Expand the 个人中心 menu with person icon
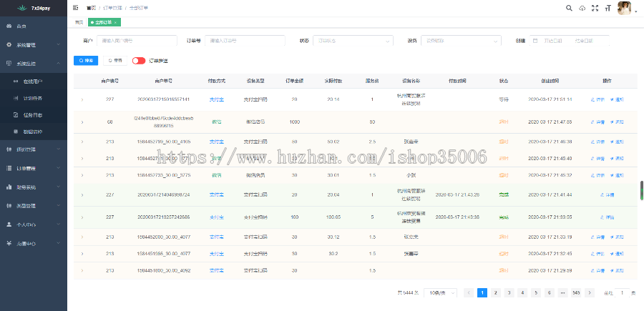Image resolution: width=644 pixels, height=311 pixels. pyautogui.click(x=33, y=224)
